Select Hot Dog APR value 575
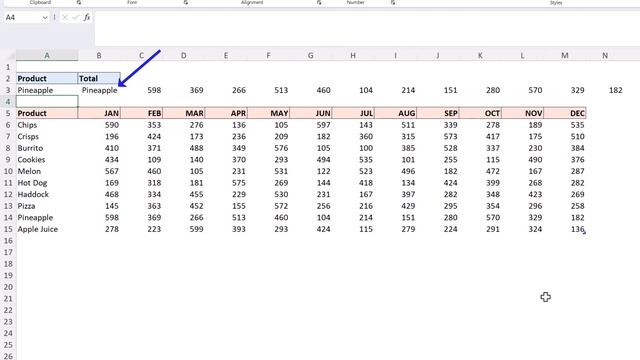The image size is (640, 360). point(226,183)
